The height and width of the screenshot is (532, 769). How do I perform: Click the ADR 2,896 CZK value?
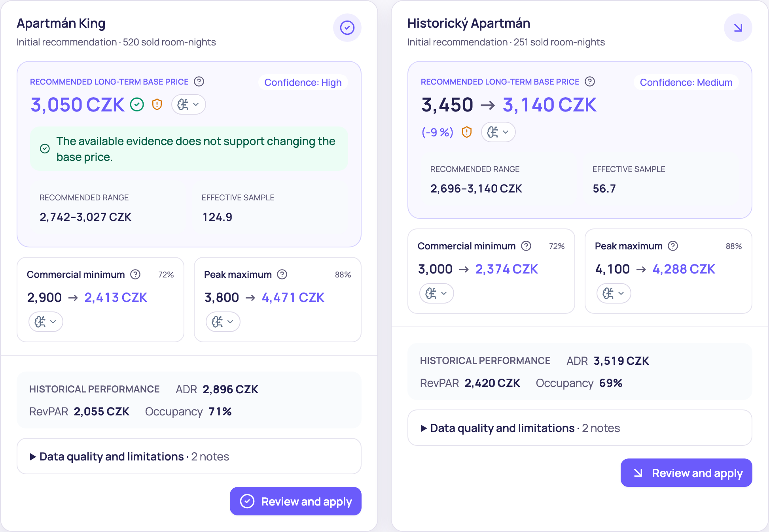pyautogui.click(x=230, y=389)
